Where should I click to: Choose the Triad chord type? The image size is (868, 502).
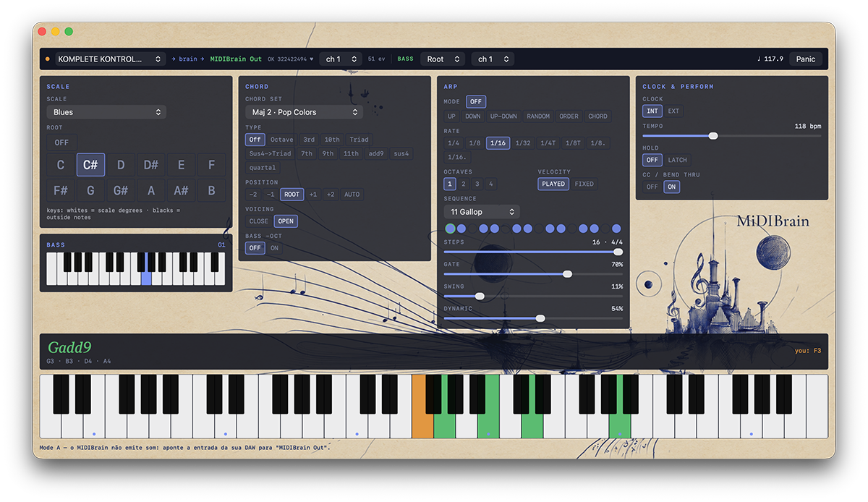click(x=359, y=140)
